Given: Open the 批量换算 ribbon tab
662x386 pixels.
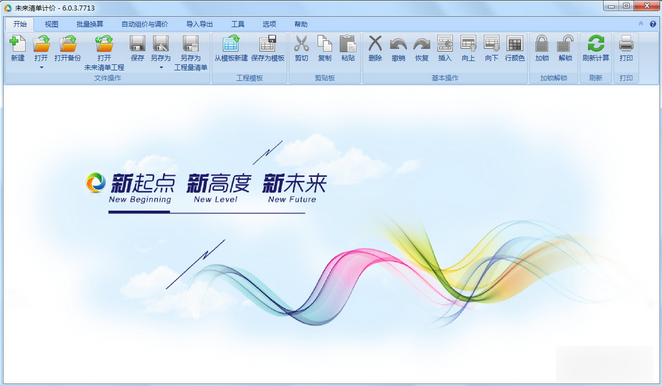Looking at the screenshot, I should [90, 24].
